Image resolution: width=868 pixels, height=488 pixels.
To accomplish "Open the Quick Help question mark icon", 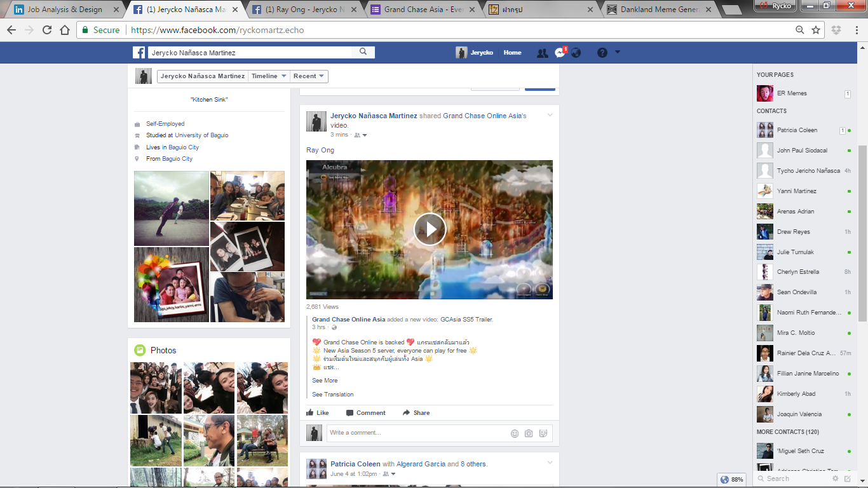I will click(602, 53).
